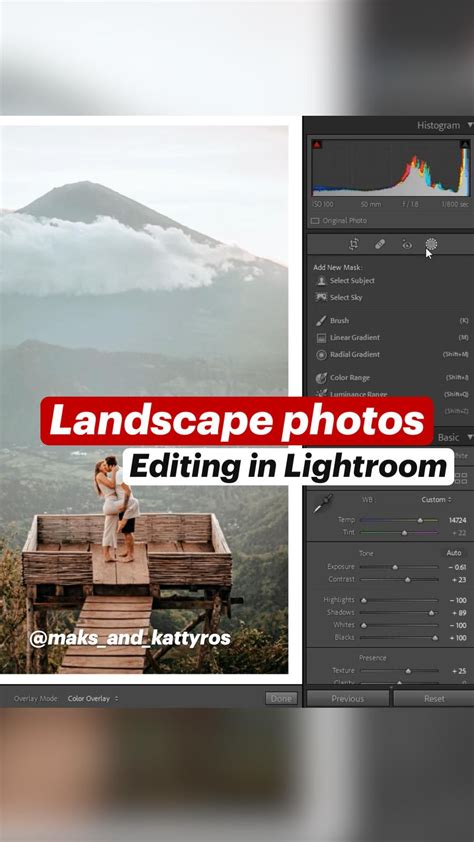Click the Linear Gradient option label
The width and height of the screenshot is (474, 842).
pyautogui.click(x=355, y=338)
